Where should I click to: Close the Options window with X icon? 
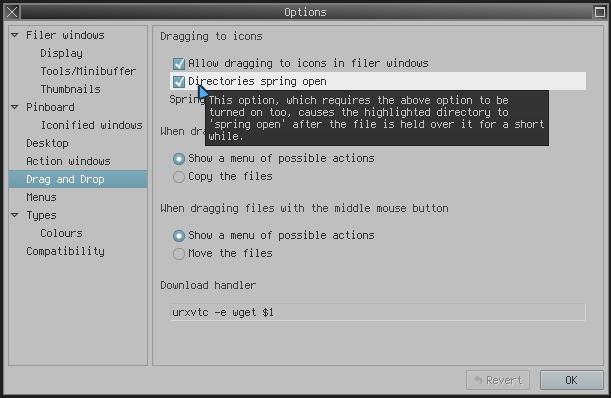point(12,12)
